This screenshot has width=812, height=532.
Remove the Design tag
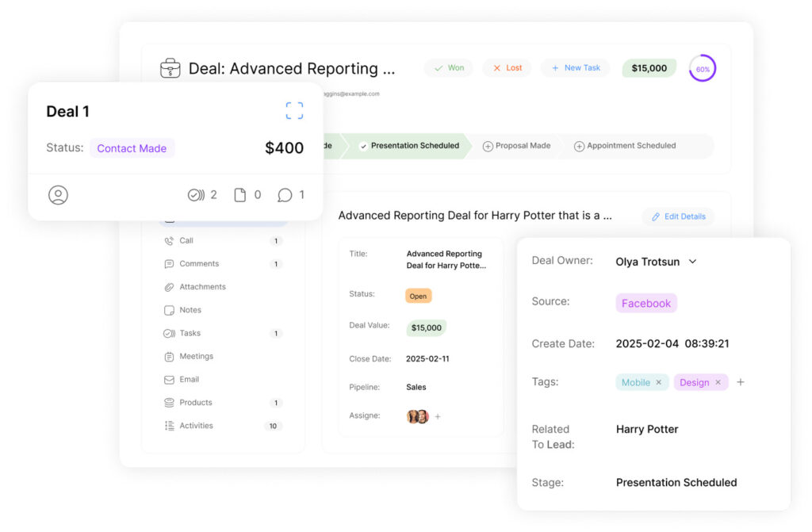click(x=718, y=382)
